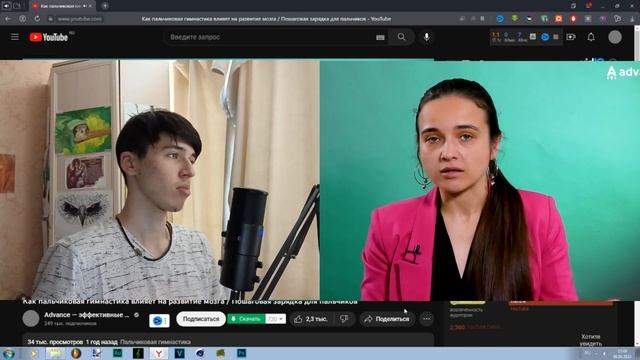Screen dimensions: 640x360
Task: Click the www.youtube.com address field
Action: tap(79, 19)
